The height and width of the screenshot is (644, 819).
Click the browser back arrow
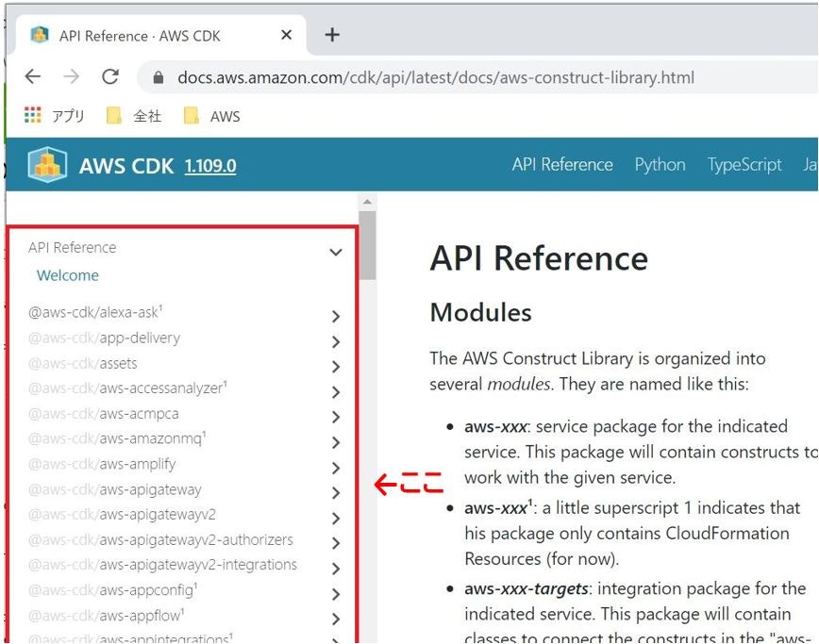pos(33,76)
